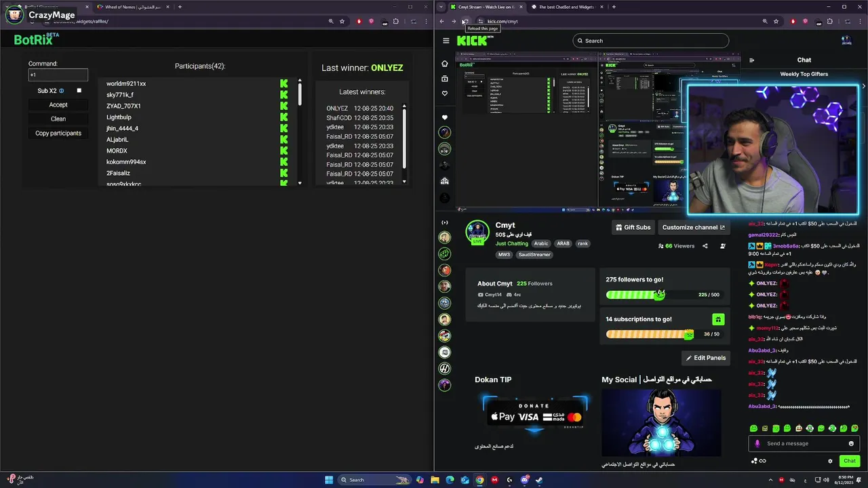Screen dimensions: 868x488
Task: Open Chrome from the taskbar
Action: pyautogui.click(x=479, y=480)
